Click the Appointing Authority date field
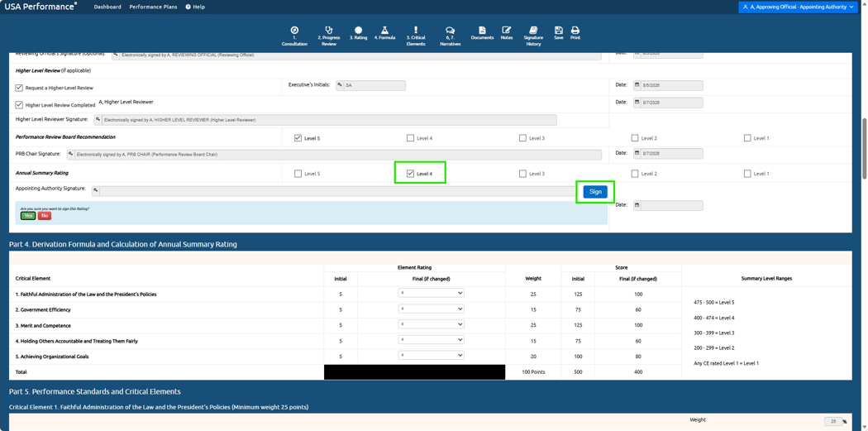Image resolution: width=868 pixels, height=431 pixels. pyautogui.click(x=668, y=205)
